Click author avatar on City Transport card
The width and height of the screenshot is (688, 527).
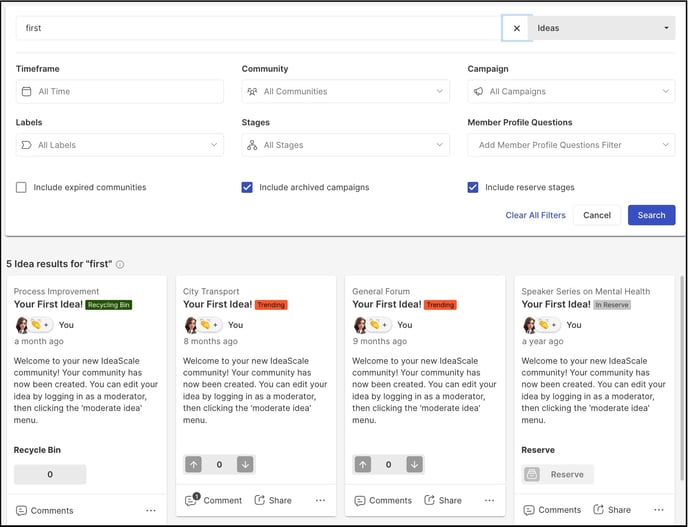(x=191, y=325)
